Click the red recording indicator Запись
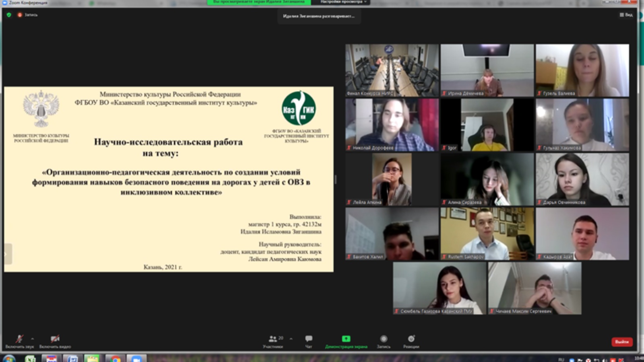The image size is (644, 362). (x=28, y=15)
